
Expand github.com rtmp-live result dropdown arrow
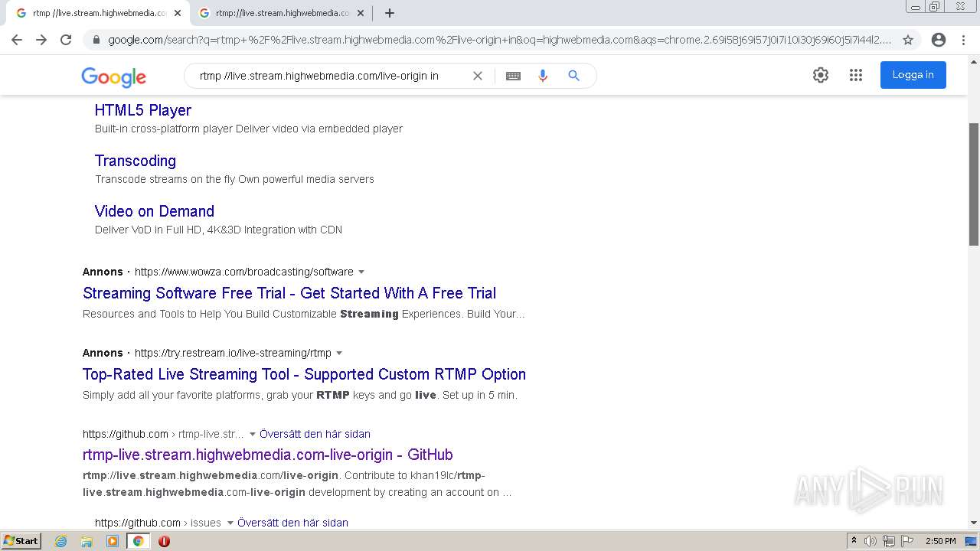[253, 434]
